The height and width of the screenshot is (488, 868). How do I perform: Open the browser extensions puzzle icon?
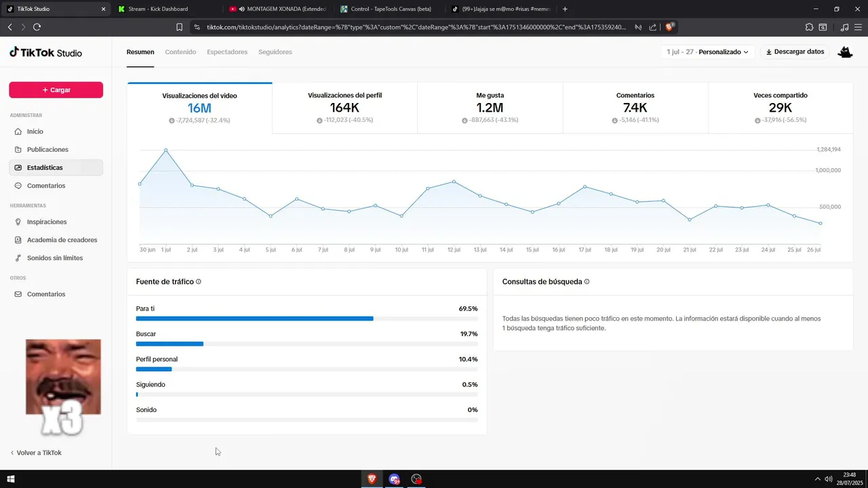809,27
